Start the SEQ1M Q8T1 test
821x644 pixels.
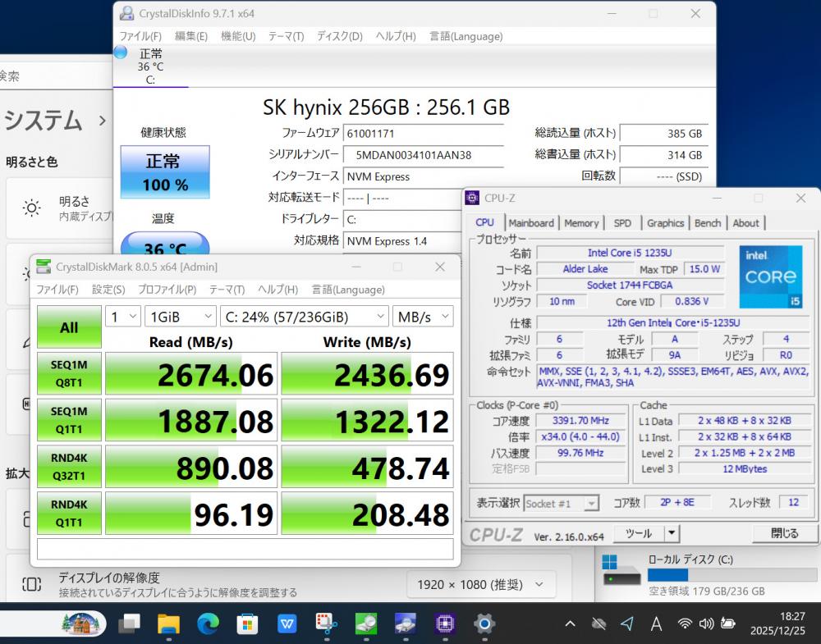[x=69, y=374]
